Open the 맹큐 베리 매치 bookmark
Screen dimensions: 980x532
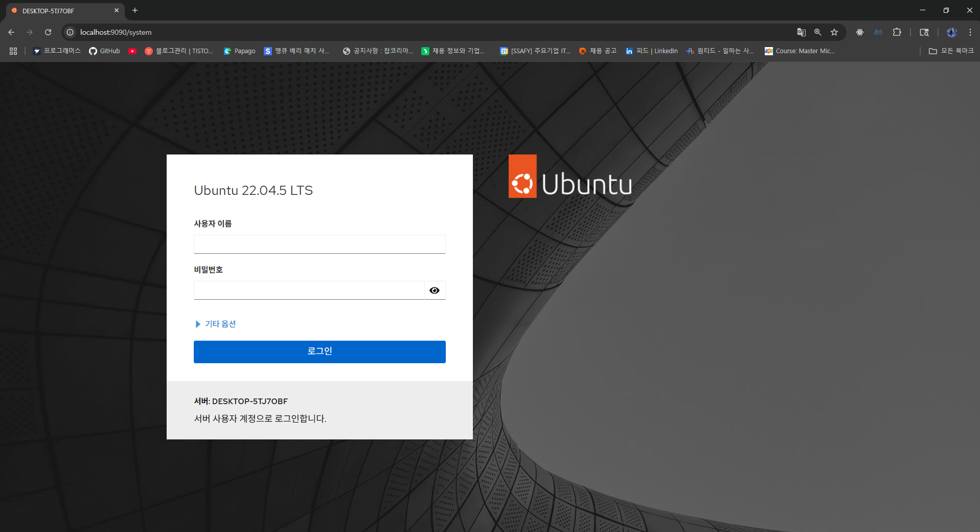pyautogui.click(x=297, y=51)
